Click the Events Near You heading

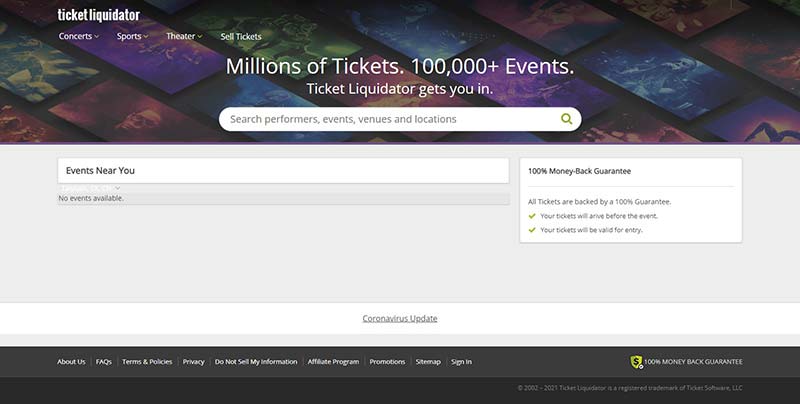coord(100,170)
